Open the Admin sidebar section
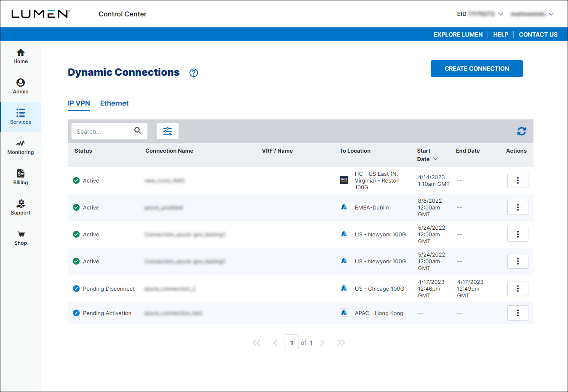The height and width of the screenshot is (392, 568). click(20, 87)
